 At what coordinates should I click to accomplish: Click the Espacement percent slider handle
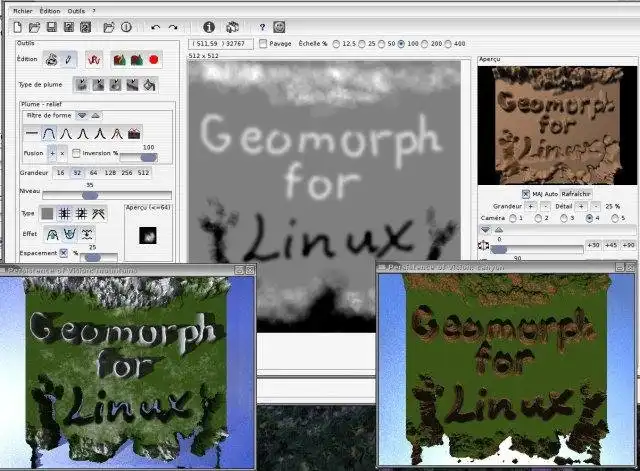pos(93,257)
